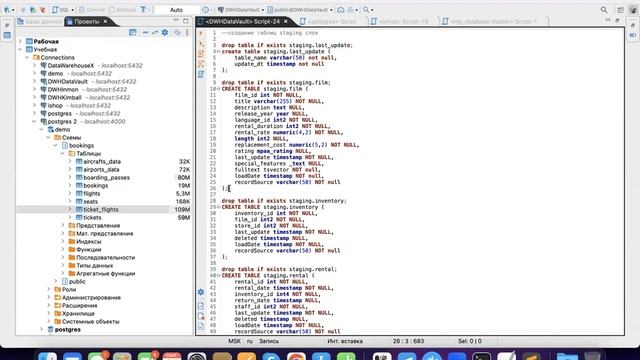The height and width of the screenshot is (360, 640).
Task: Open the Auto commit mode combo box
Action: (x=176, y=10)
